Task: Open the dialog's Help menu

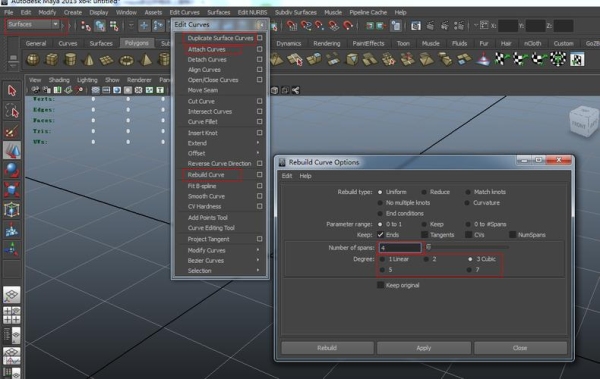Action: [305, 176]
